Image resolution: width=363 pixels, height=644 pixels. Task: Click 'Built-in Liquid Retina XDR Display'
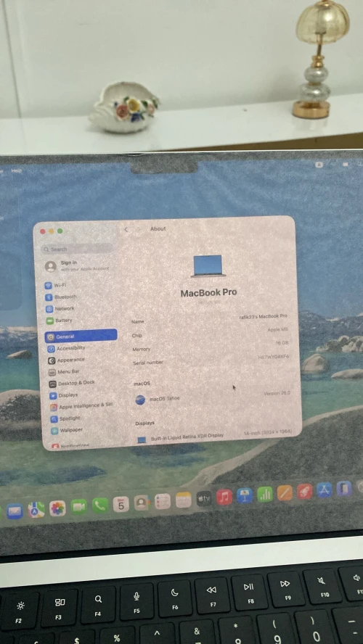(x=187, y=436)
